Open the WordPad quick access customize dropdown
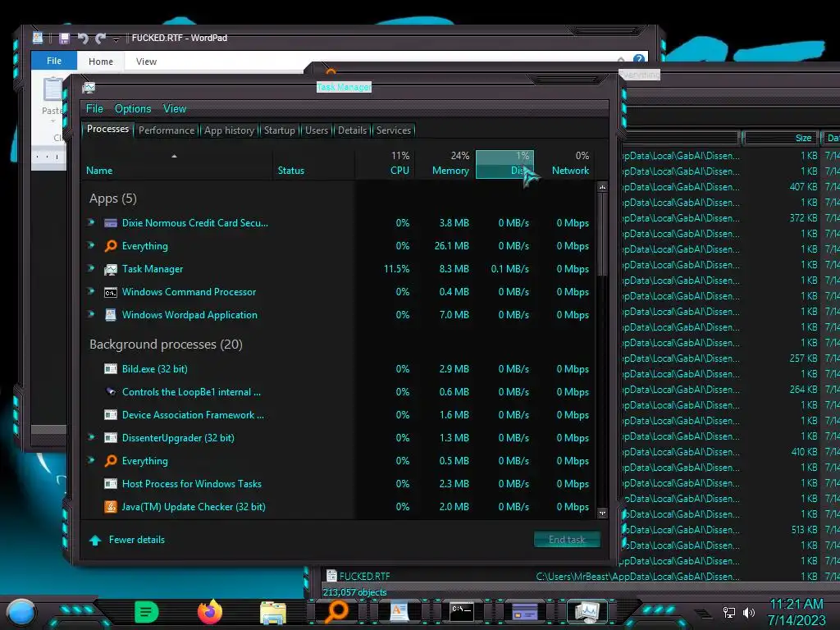 116,39
